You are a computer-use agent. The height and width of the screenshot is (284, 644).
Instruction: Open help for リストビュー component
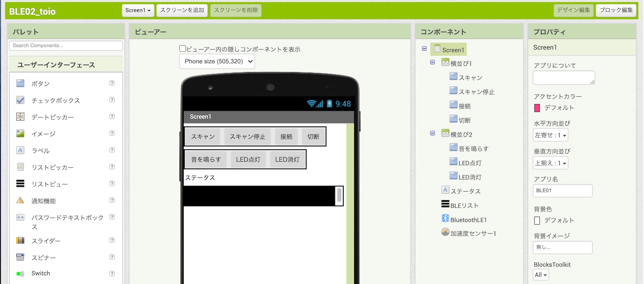tap(112, 184)
